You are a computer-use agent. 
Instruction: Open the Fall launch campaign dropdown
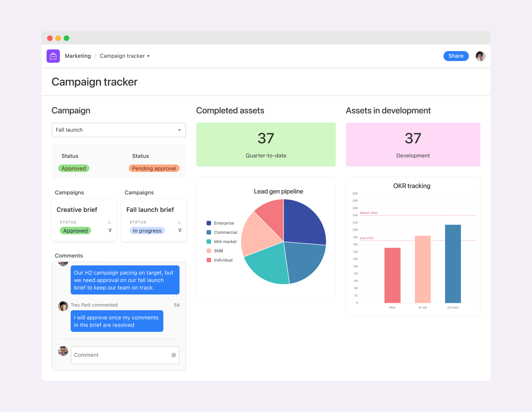tap(119, 130)
